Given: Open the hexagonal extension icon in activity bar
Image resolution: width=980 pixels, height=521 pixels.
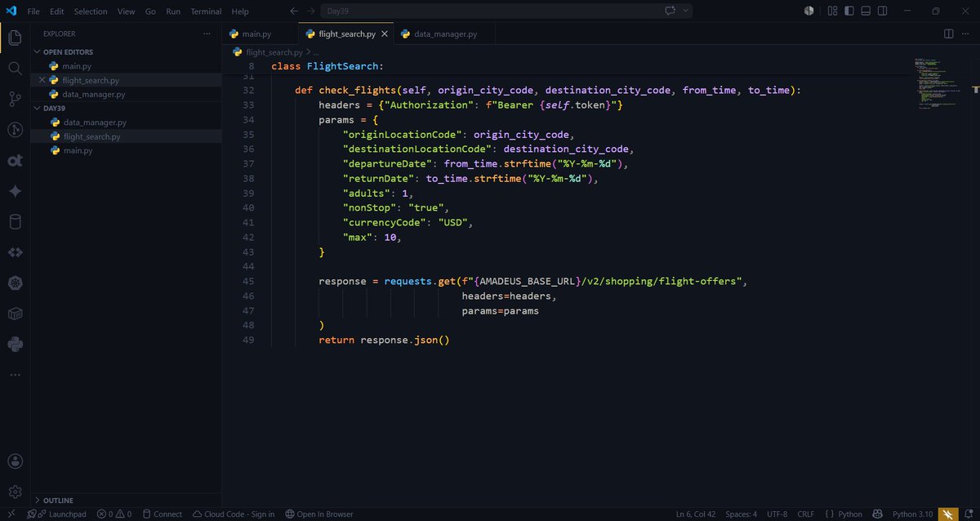Looking at the screenshot, I should click(x=15, y=314).
